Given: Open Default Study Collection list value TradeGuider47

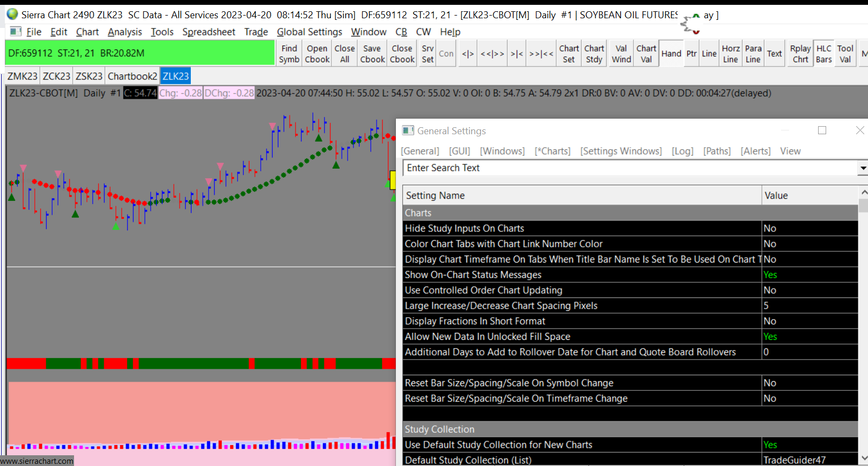Looking at the screenshot, I should [810, 460].
